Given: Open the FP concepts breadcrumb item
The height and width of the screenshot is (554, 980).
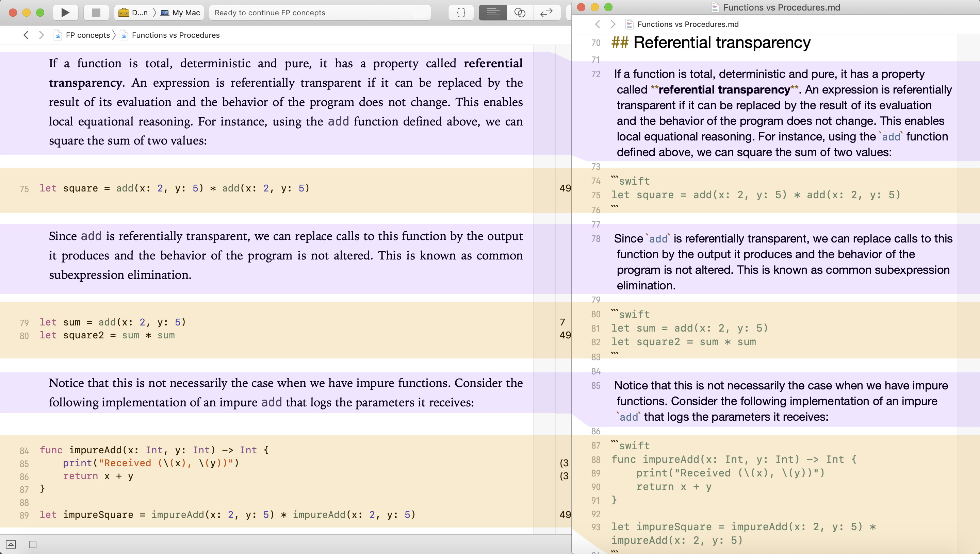Looking at the screenshot, I should 87,35.
